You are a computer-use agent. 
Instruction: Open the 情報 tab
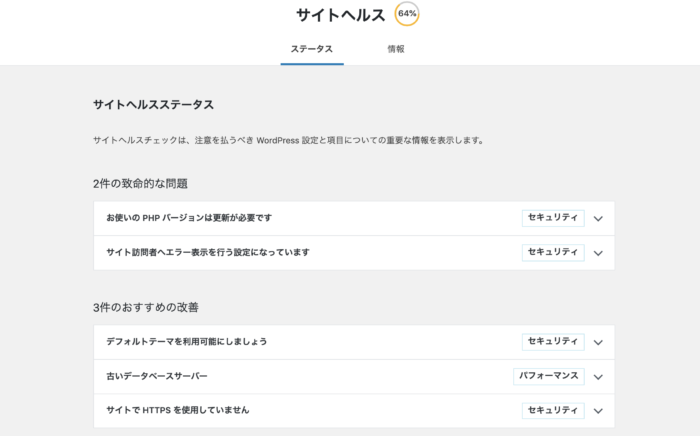pos(396,49)
